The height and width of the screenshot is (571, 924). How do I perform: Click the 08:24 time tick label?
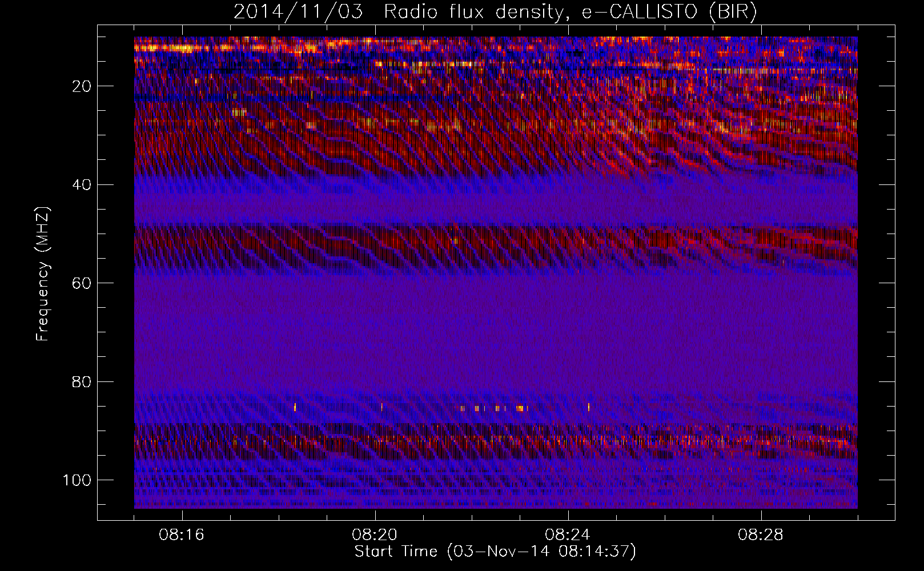(568, 535)
